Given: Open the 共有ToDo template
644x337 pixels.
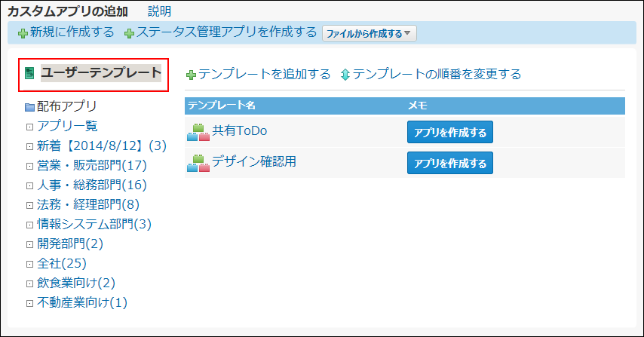Looking at the screenshot, I should (x=240, y=130).
